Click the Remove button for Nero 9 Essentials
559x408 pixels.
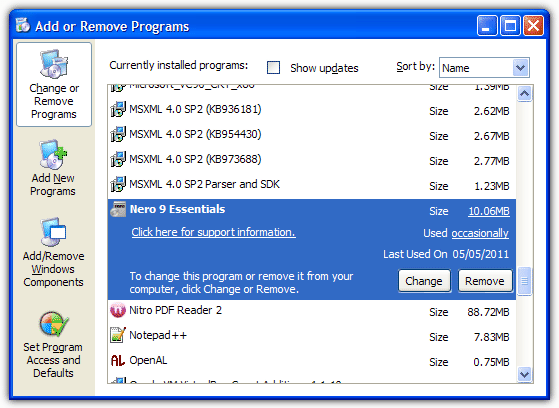[485, 281]
